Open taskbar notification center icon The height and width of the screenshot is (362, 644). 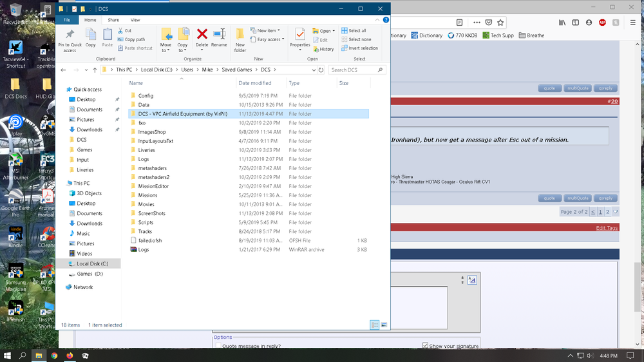[x=630, y=356]
